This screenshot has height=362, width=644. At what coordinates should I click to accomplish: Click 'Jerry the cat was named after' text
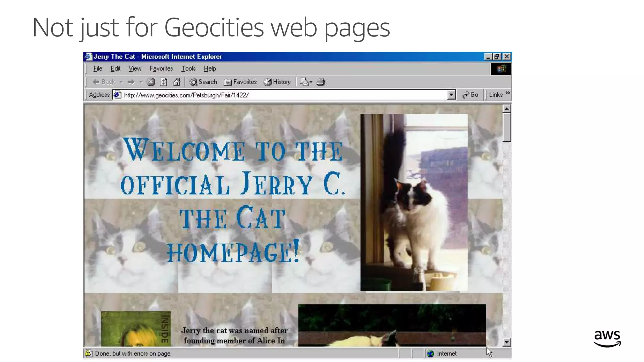tap(234, 331)
